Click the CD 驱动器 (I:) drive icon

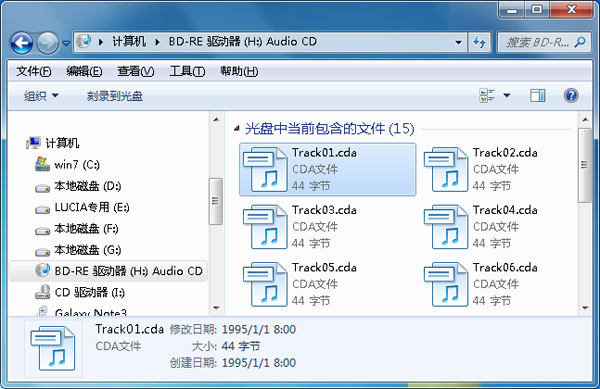coord(42,292)
